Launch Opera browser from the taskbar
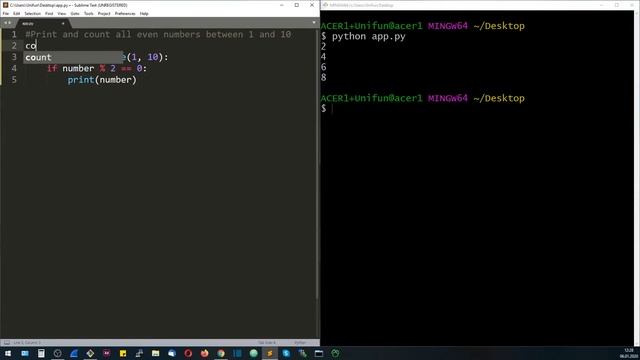The image size is (640, 360). pyautogui.click(x=188, y=353)
